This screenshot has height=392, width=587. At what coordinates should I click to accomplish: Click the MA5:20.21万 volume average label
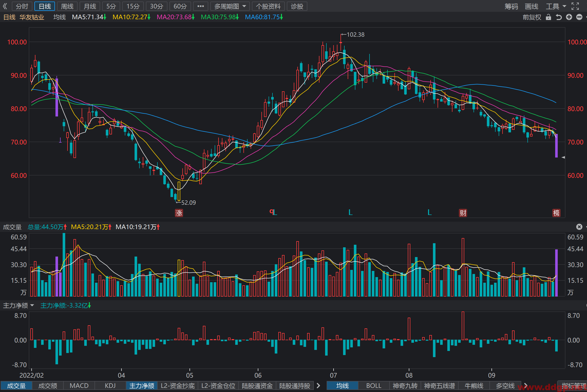point(91,227)
